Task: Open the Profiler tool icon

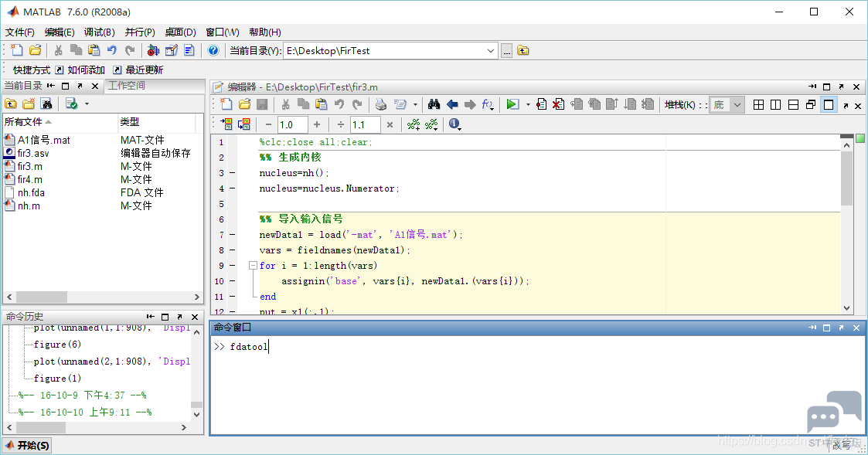Action: (x=189, y=50)
